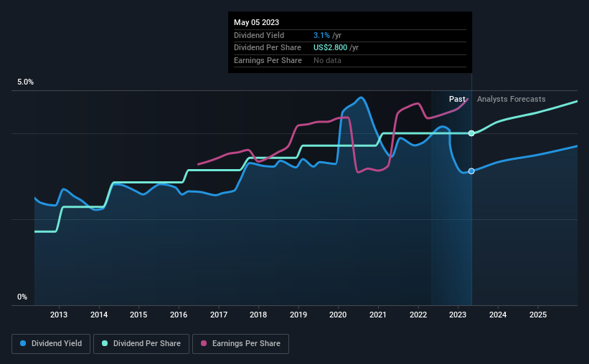Click the May 05 2023 tooltip date

(257, 22)
